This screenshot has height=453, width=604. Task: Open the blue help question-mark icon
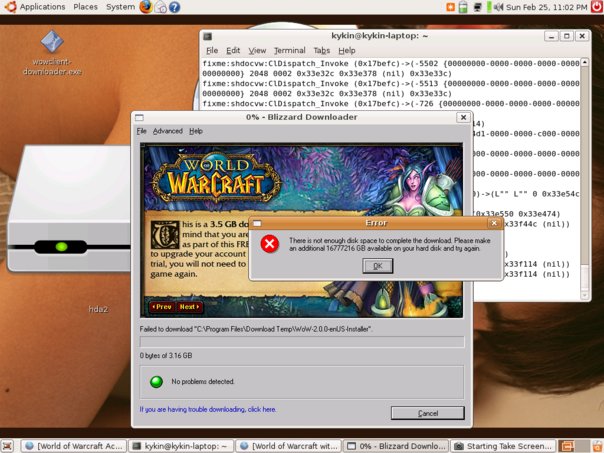click(174, 7)
